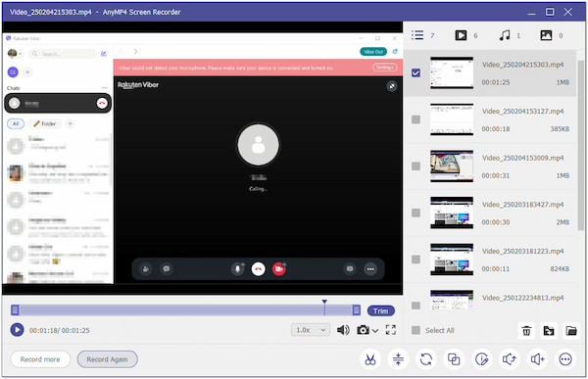588x379 pixels.
Task: Check Video_250203183427.mp4 checkbox
Action: [416, 213]
